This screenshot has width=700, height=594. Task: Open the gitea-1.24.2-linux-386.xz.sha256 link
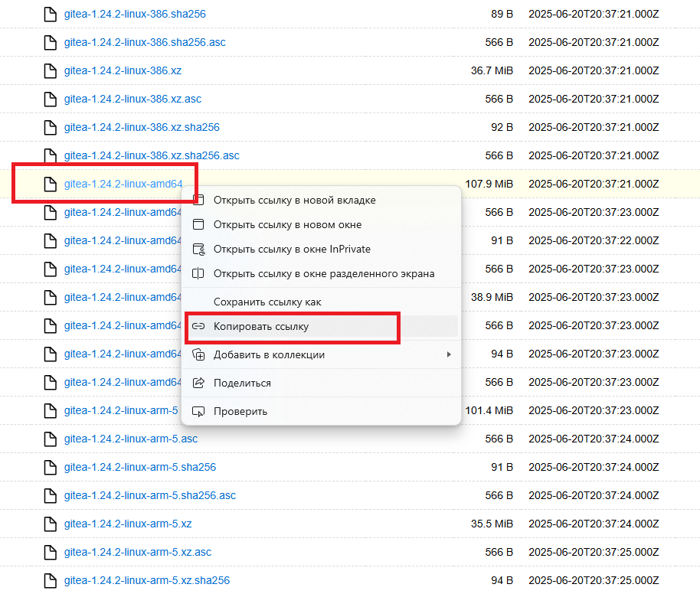tap(142, 128)
